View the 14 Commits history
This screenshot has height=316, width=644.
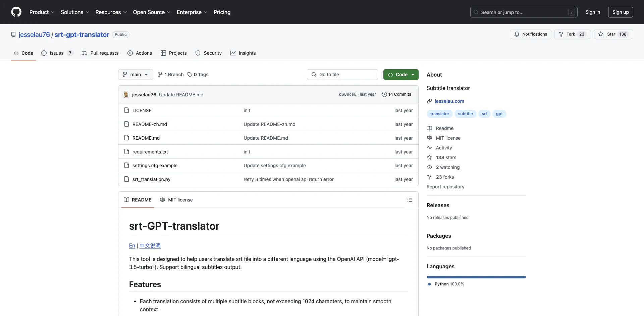[396, 94]
